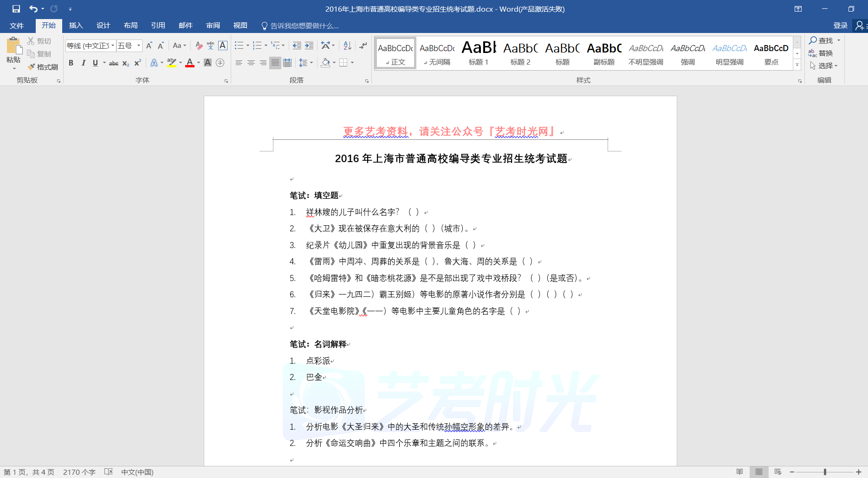The image size is (868, 478).
Task: Click the red font color swatch
Action: [189, 63]
